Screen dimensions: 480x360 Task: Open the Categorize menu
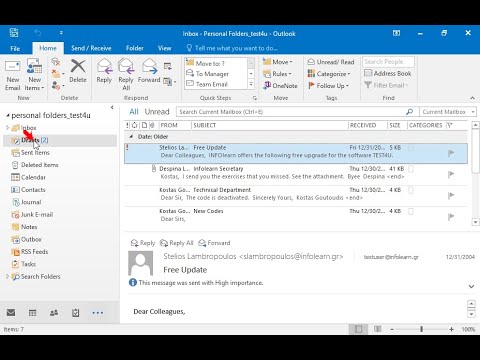click(329, 74)
